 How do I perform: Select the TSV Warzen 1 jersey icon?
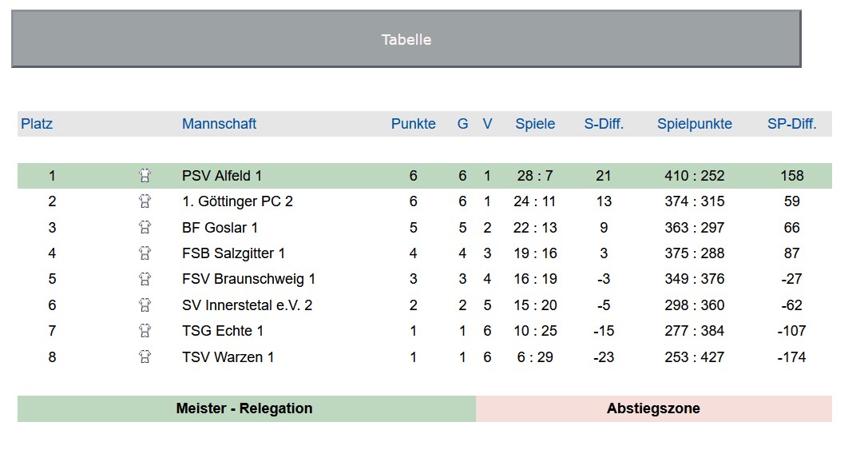(x=145, y=357)
